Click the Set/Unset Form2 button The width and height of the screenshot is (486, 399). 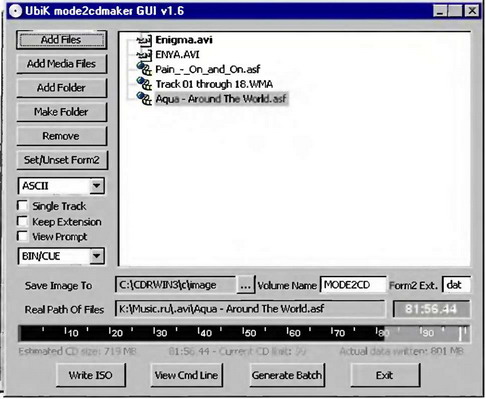point(62,160)
